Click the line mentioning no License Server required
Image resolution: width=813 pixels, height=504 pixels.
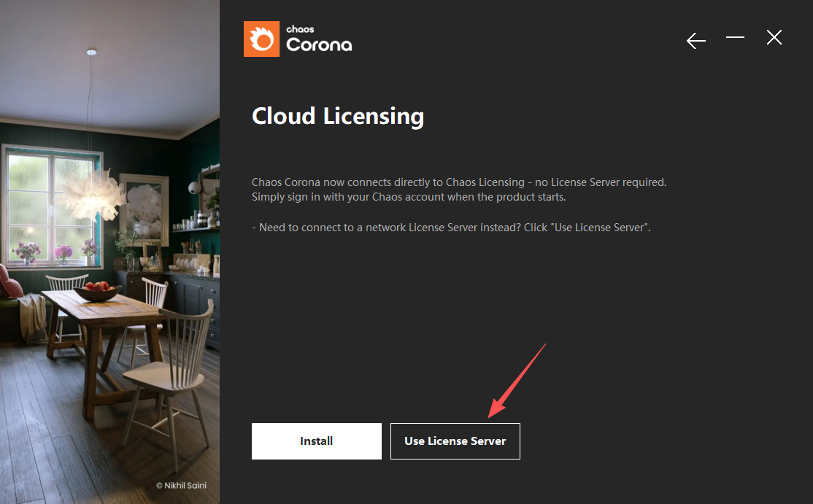click(458, 182)
